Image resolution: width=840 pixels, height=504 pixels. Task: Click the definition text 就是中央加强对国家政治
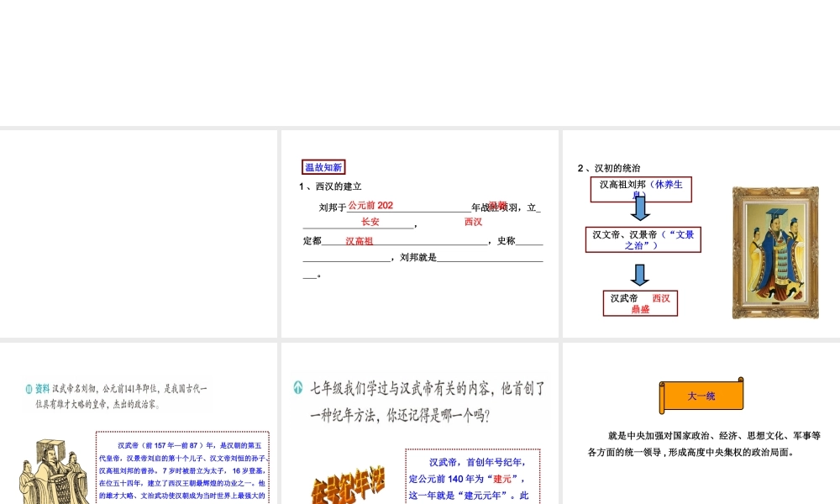704,444
